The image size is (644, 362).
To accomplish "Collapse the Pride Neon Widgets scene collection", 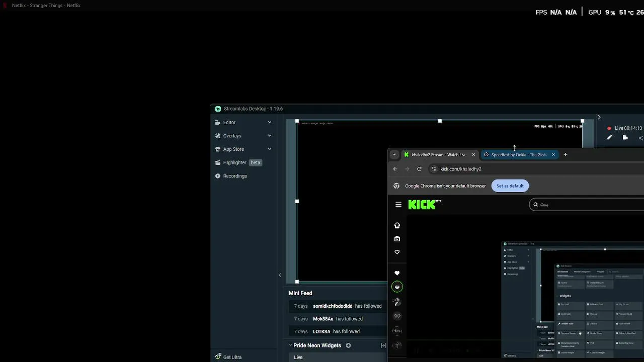I will tap(290, 345).
